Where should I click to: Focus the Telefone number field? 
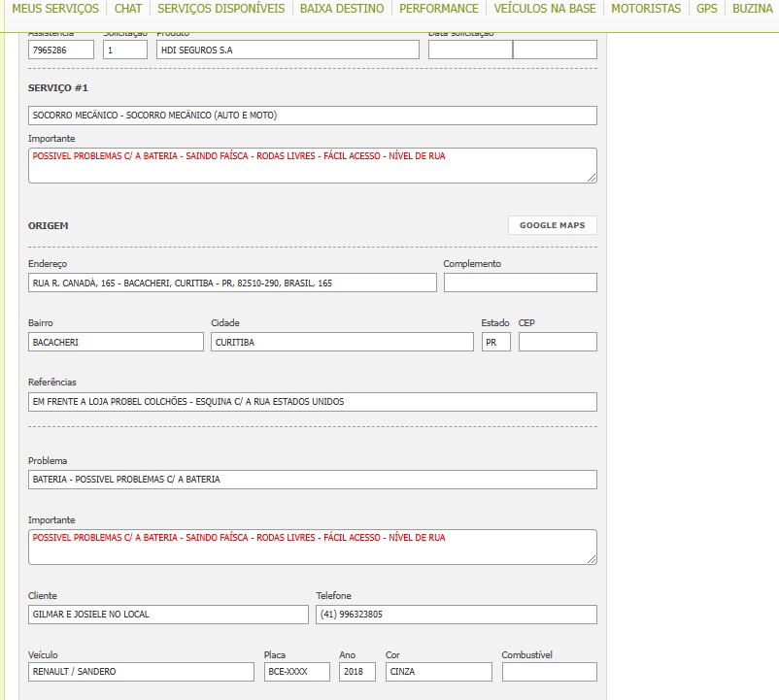click(x=456, y=615)
